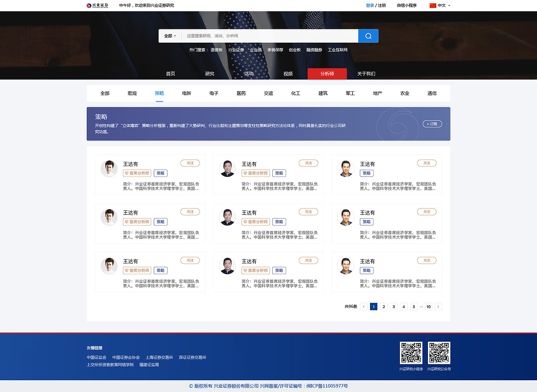This screenshot has width=537, height=392.
Task: Focus the search field for 研报、活动、分析师
Action: pyautogui.click(x=271, y=36)
